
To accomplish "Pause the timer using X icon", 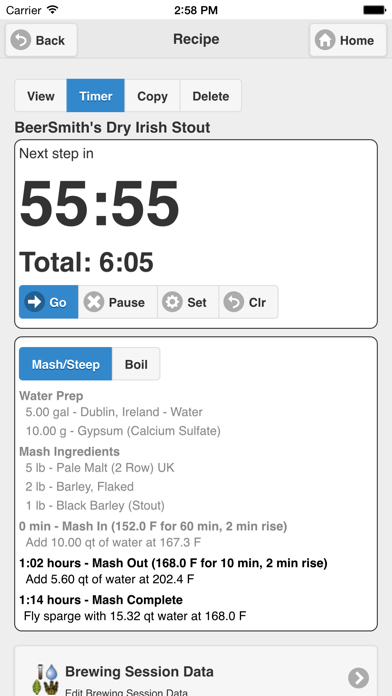I will (94, 302).
